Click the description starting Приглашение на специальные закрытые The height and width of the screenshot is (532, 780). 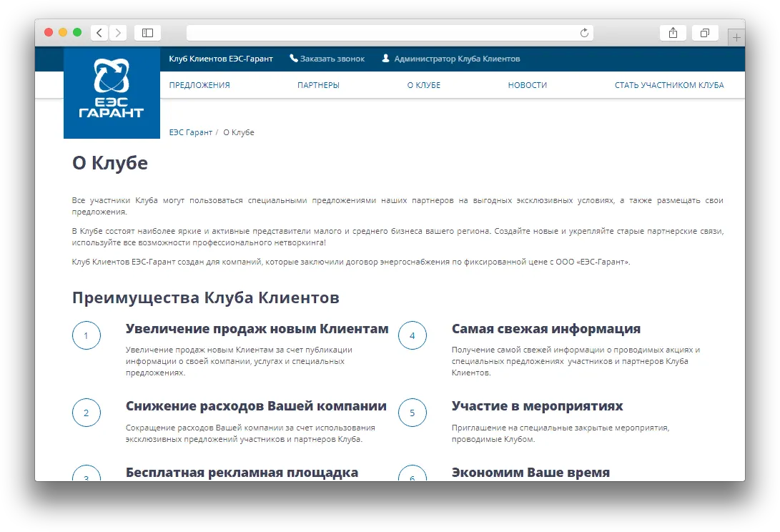tap(561, 433)
